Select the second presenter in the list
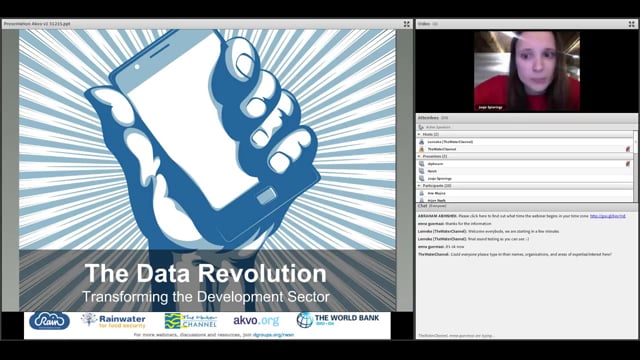Screen dimensions: 640x360 click(525, 171)
